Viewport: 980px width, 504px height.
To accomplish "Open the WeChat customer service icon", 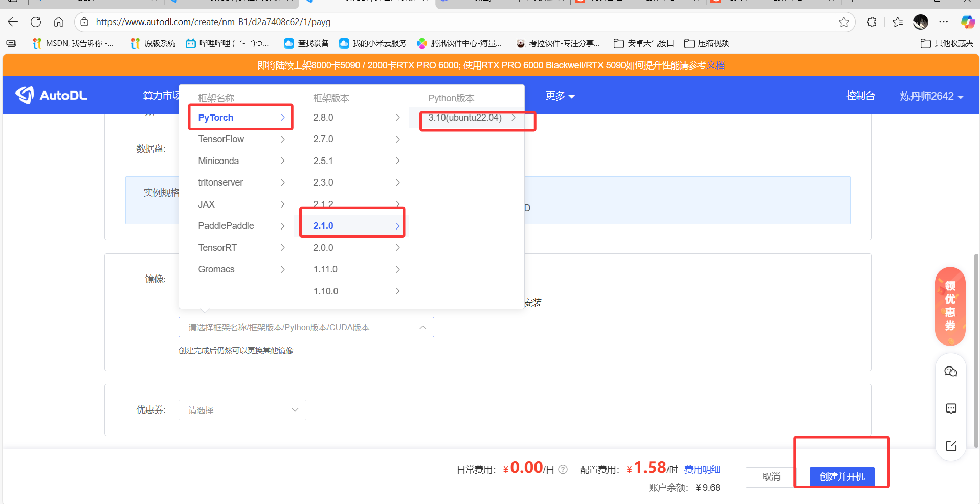I will (x=951, y=372).
